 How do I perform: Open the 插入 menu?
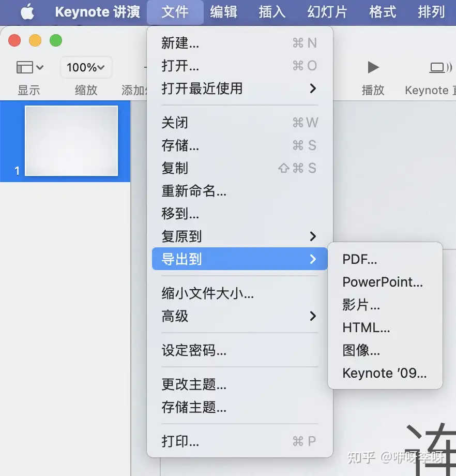point(272,12)
